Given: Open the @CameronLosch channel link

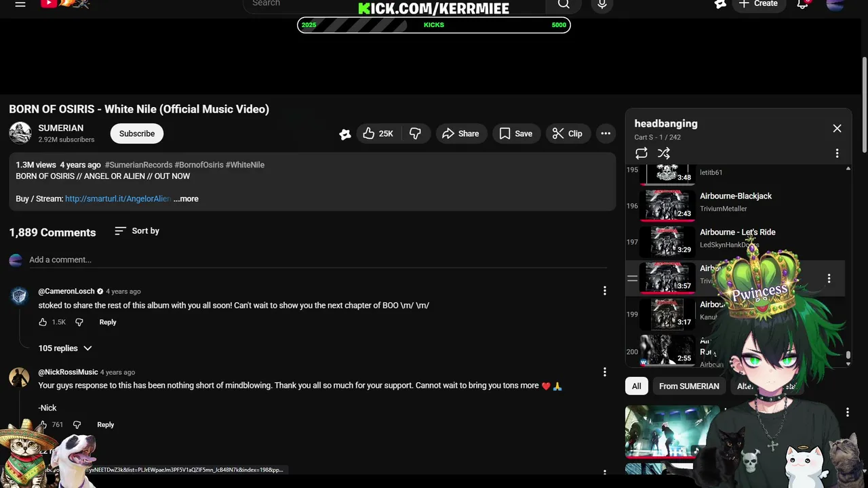Looking at the screenshot, I should pos(66,291).
